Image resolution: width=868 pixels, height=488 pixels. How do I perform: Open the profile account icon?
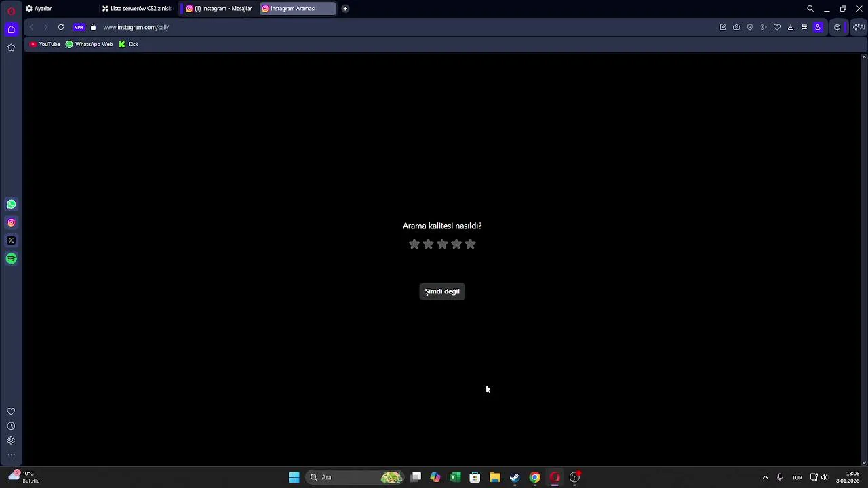pyautogui.click(x=818, y=27)
